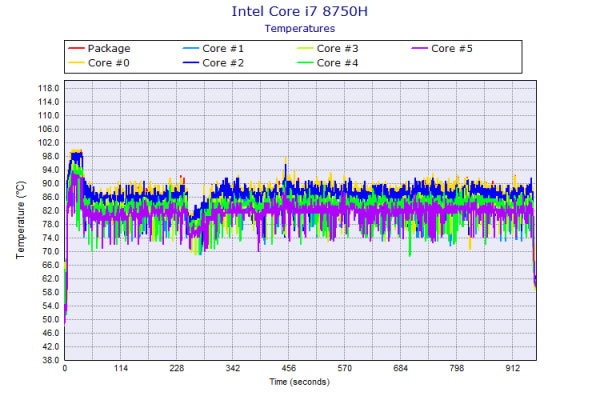Viewport: 600px width, 400px height.
Task: Click the 82.0 y-axis value
Action: point(51,211)
